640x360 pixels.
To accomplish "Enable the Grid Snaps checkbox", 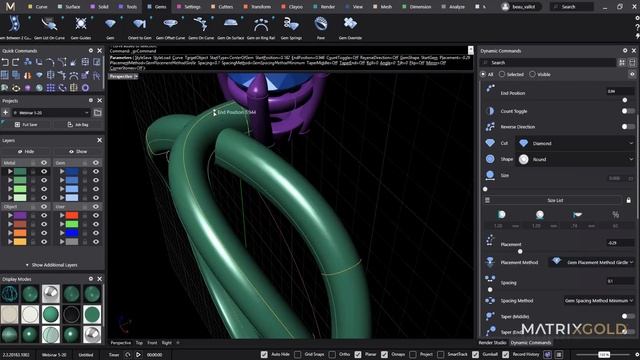I will 298,354.
